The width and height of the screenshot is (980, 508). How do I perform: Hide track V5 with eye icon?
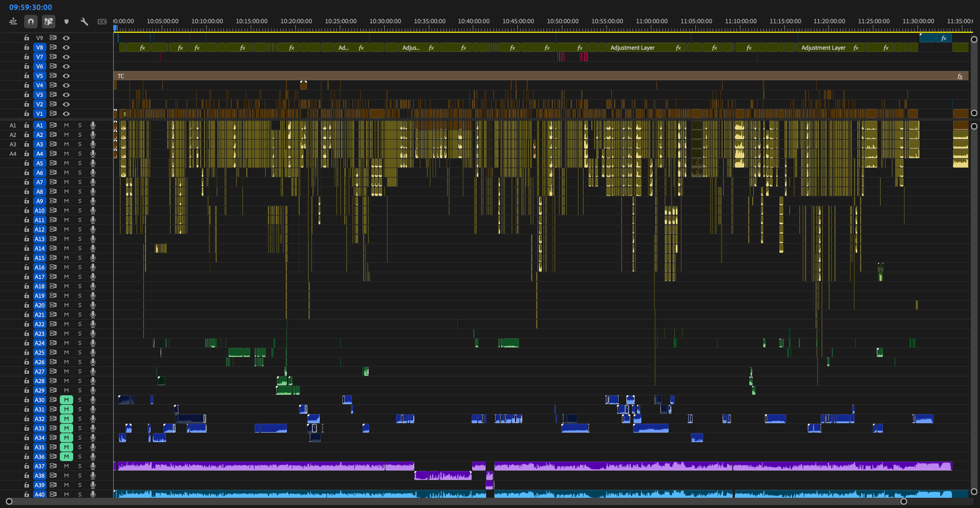tap(66, 76)
